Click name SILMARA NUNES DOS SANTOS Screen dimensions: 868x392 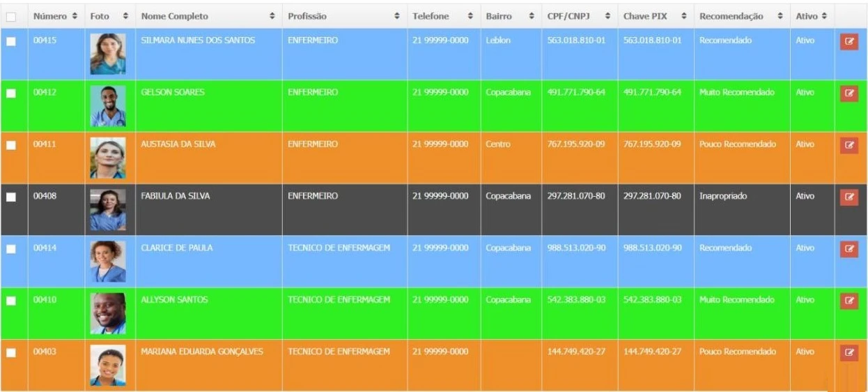coord(198,40)
